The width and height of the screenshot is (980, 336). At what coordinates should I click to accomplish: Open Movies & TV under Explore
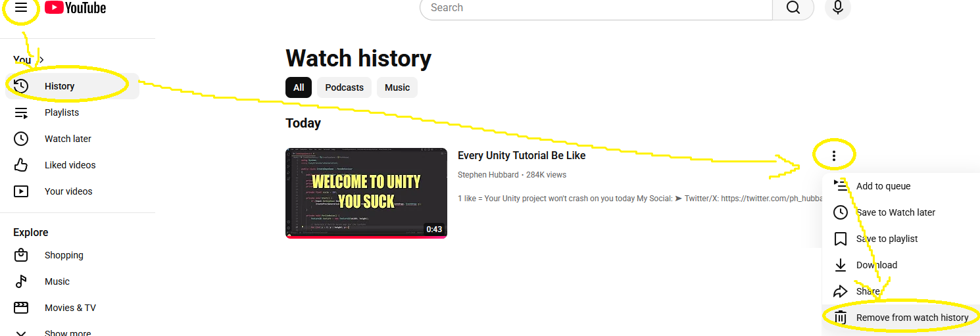pyautogui.click(x=72, y=308)
